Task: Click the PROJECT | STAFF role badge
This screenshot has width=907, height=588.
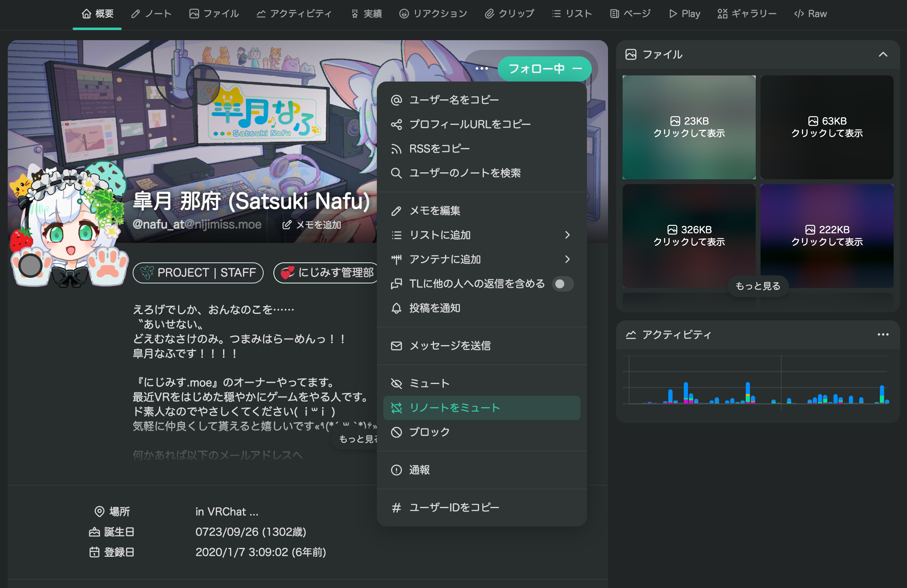Action: click(198, 273)
